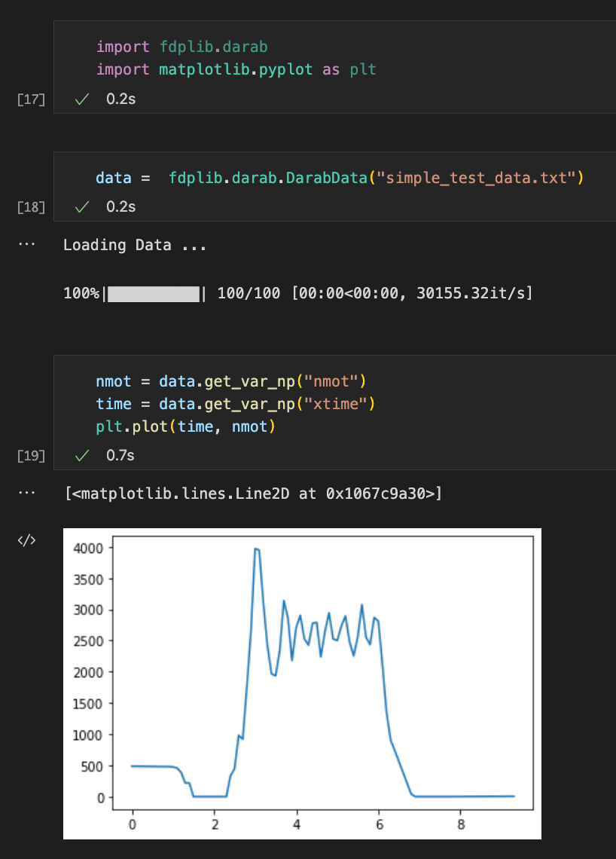Click the success checkmark on cell 17
616x859 pixels.
[x=81, y=99]
